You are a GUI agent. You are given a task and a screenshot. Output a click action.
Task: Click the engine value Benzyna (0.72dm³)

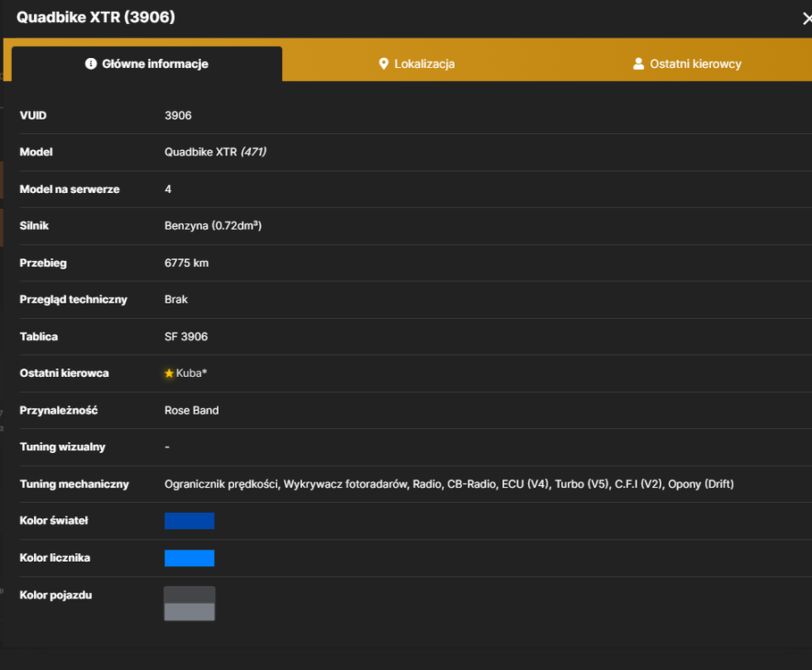coord(213,226)
